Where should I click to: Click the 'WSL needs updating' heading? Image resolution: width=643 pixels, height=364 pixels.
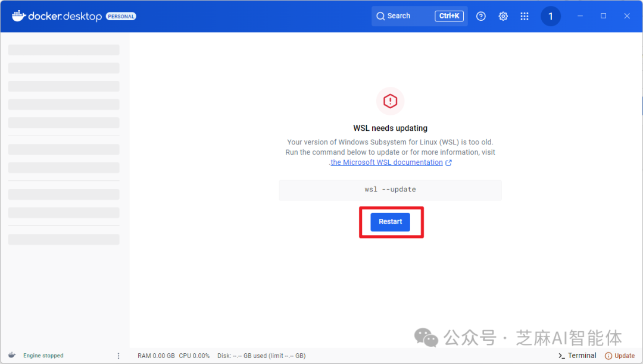tap(391, 128)
